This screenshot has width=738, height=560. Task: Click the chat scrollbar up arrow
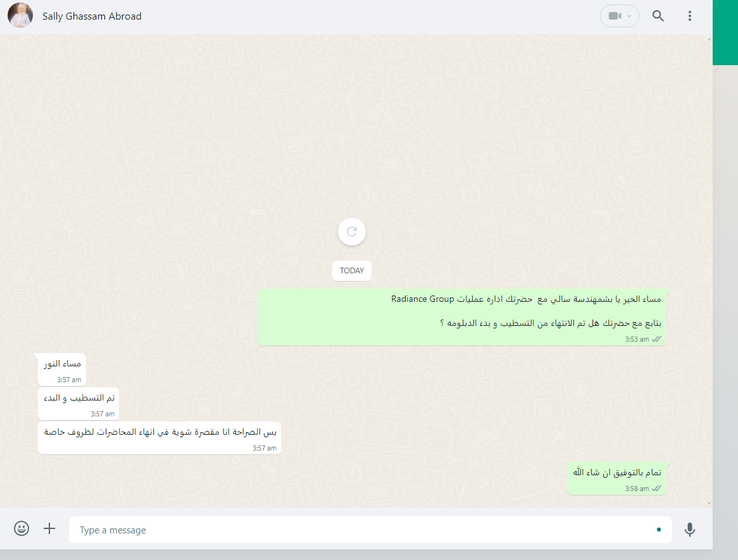point(709,39)
